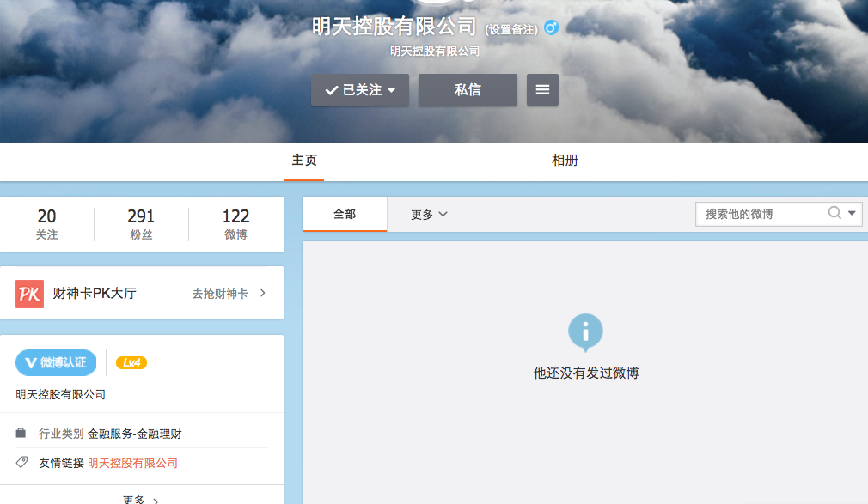Viewport: 868px width, 504px height.
Task: Click the red PK icon
Action: pyautogui.click(x=29, y=294)
